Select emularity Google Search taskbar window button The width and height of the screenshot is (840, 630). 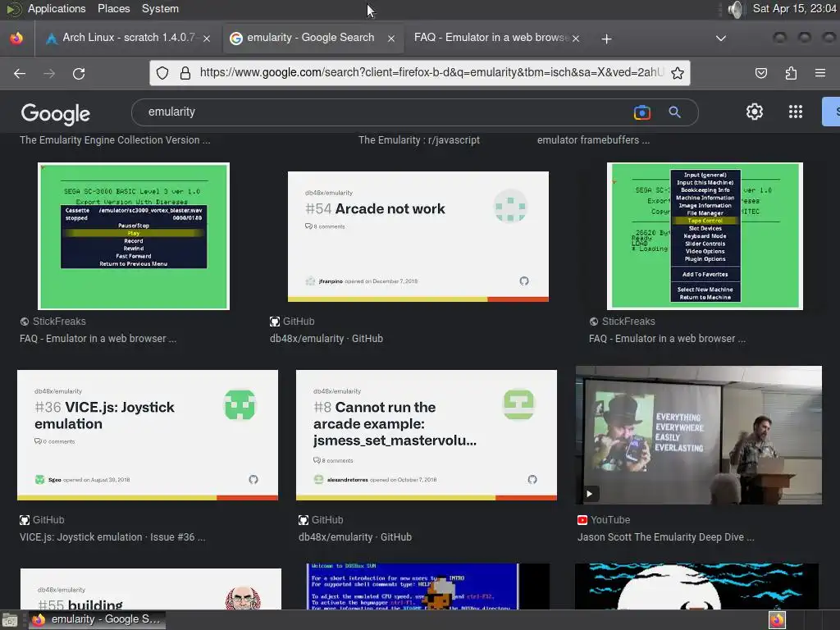coord(97,620)
